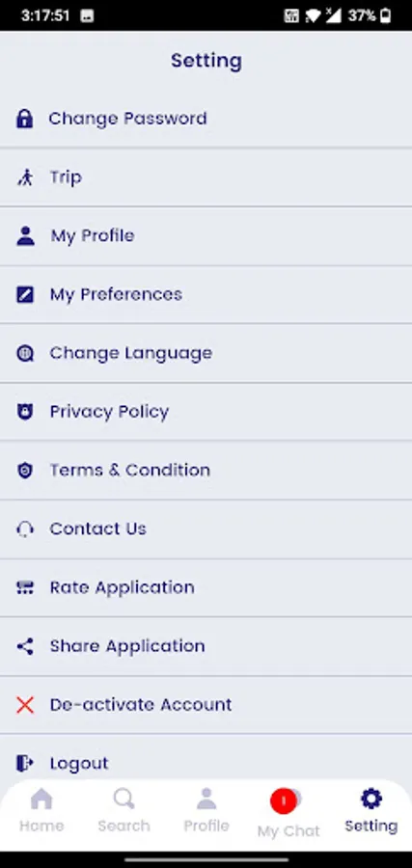412x868 pixels.
Task: Select the Setting gear tab
Action: click(371, 811)
